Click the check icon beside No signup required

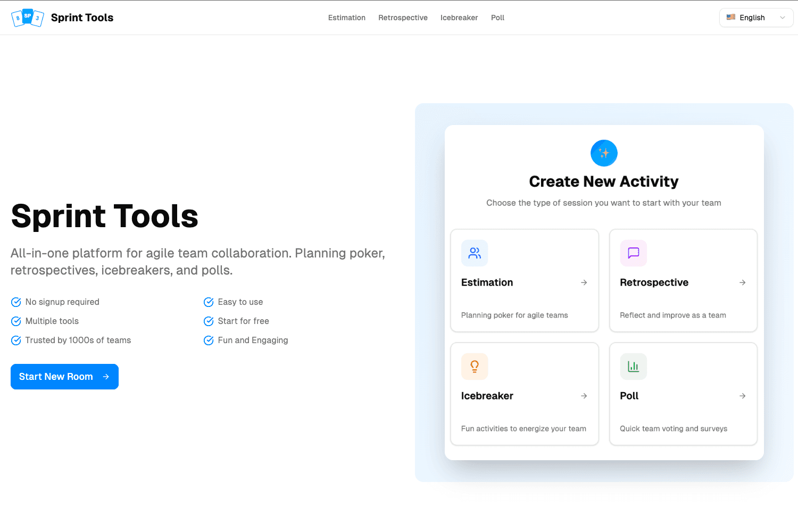pyautogui.click(x=16, y=302)
